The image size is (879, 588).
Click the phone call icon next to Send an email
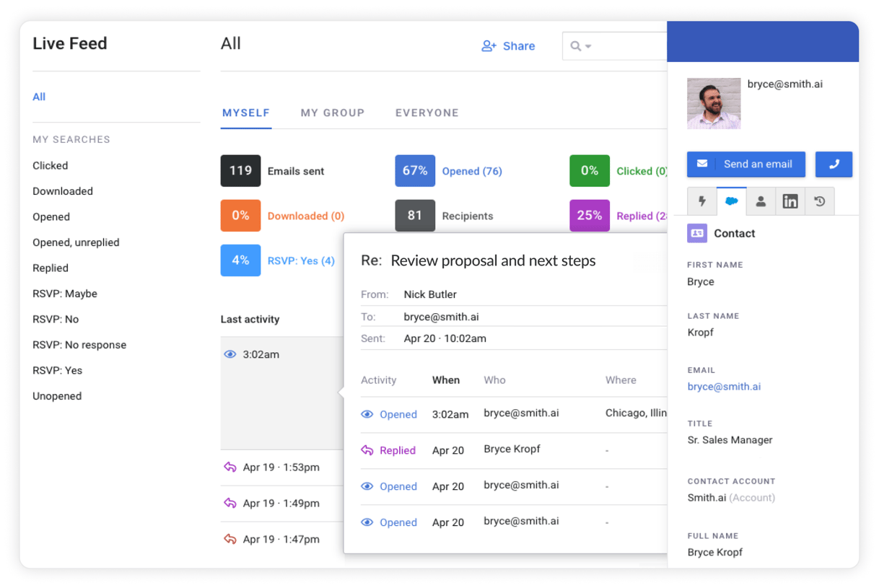(834, 164)
